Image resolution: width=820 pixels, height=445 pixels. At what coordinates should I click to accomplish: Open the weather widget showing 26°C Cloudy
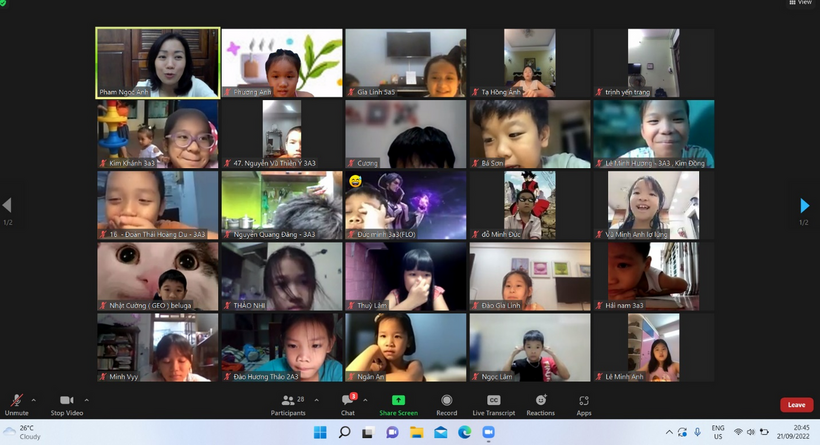pos(24,432)
